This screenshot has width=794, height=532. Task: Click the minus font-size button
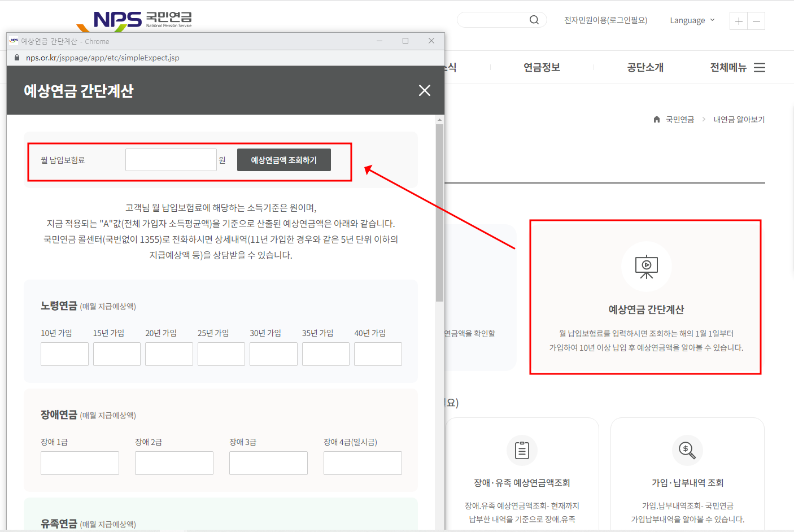tap(756, 21)
